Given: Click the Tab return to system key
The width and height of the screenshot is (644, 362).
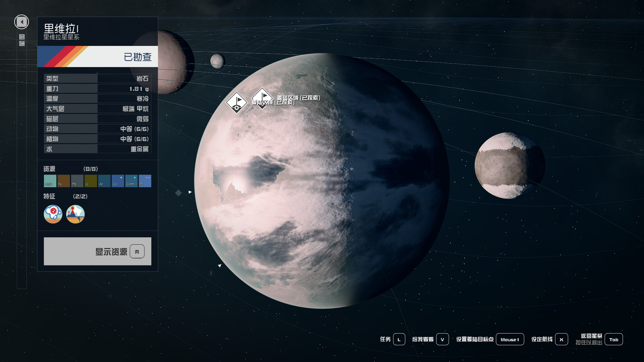Looking at the screenshot, I should click(x=614, y=339).
